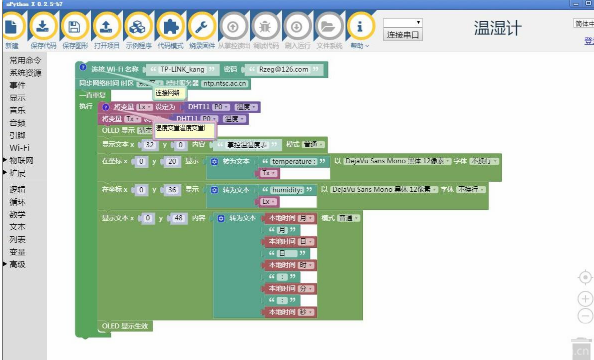
Task: Click the workspace trash can icon
Action: coord(582,348)
